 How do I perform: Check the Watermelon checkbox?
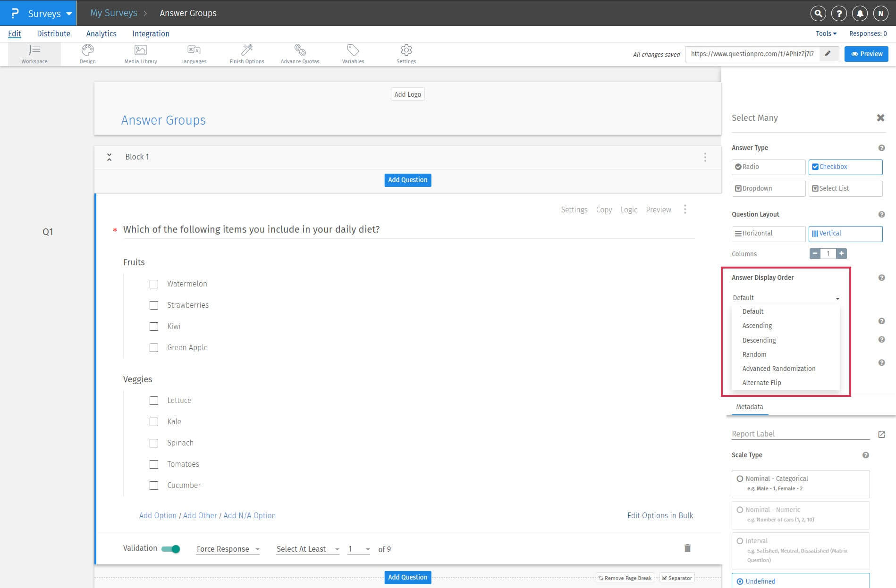pos(153,284)
